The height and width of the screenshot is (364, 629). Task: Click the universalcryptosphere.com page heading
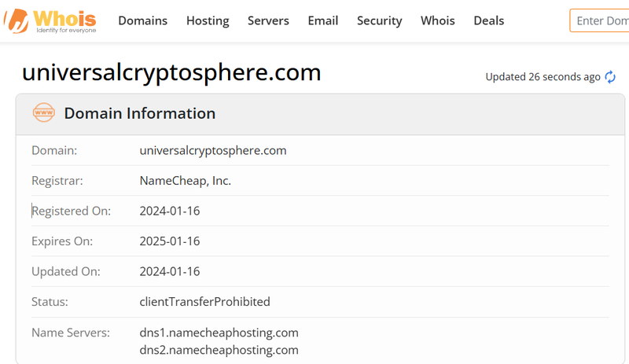point(171,72)
